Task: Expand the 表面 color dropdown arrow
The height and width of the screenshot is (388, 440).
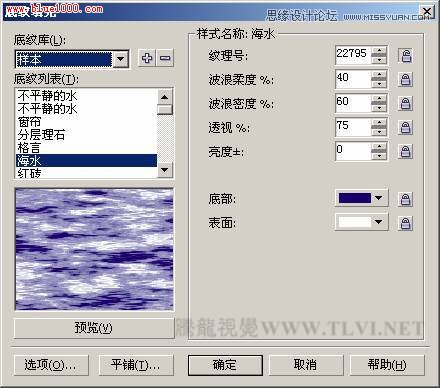Action: [378, 222]
